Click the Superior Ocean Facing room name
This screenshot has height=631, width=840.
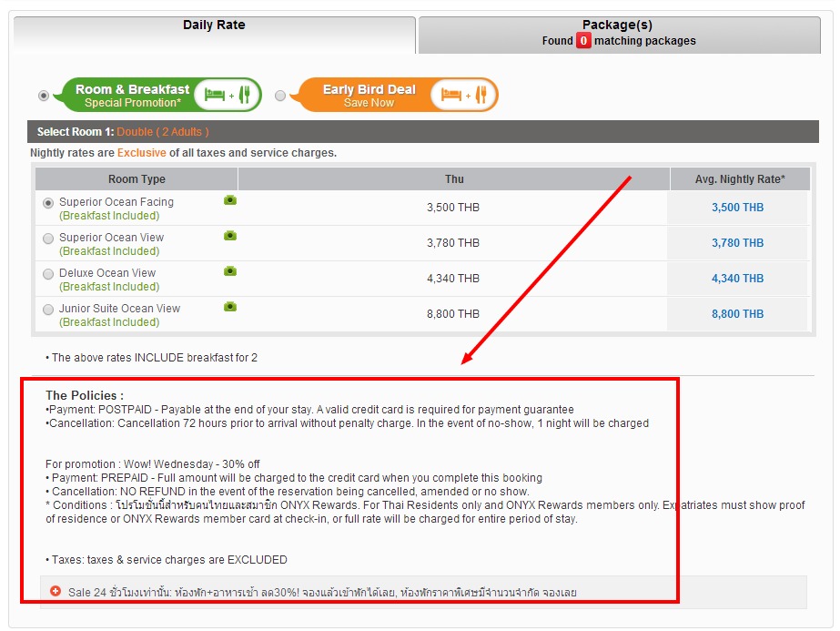point(116,202)
